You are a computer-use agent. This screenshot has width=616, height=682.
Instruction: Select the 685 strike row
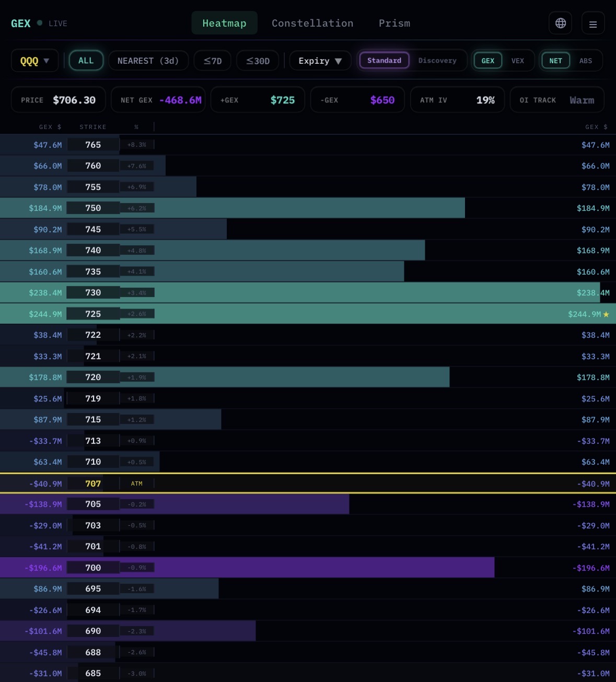tap(308, 673)
